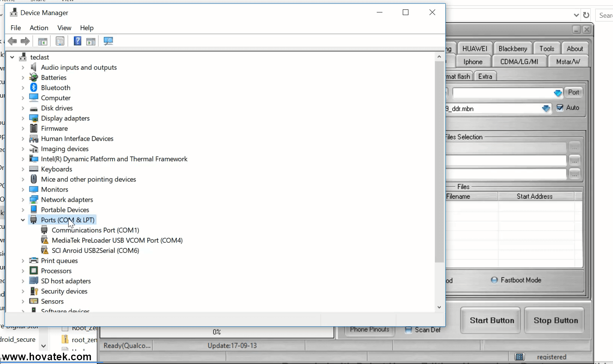The width and height of the screenshot is (613, 364).
Task: Open device Properties using the toolbar icon
Action: [60, 41]
